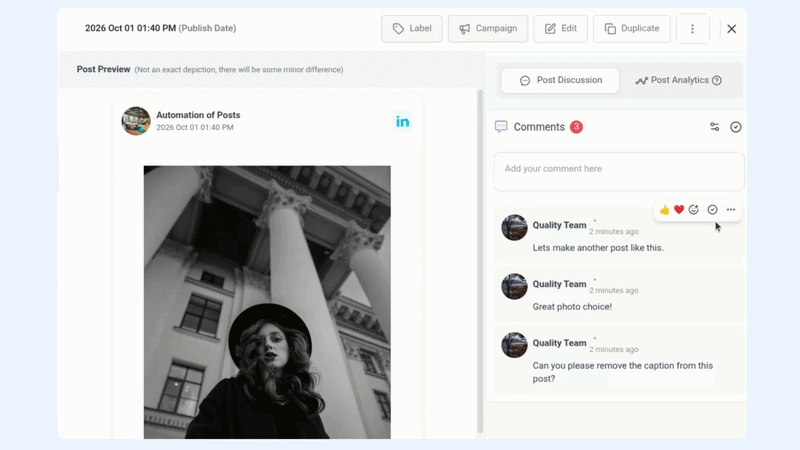Open the Campaign button
Image resolution: width=800 pixels, height=450 pixels.
pyautogui.click(x=488, y=29)
